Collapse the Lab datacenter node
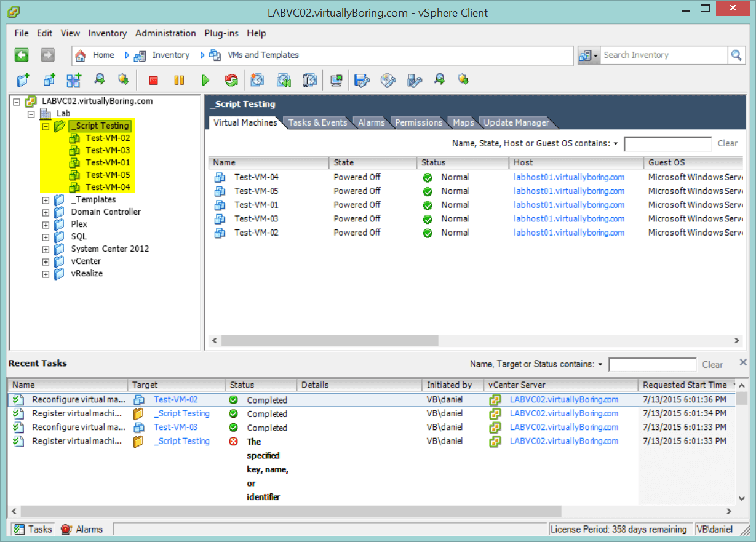 (x=31, y=114)
